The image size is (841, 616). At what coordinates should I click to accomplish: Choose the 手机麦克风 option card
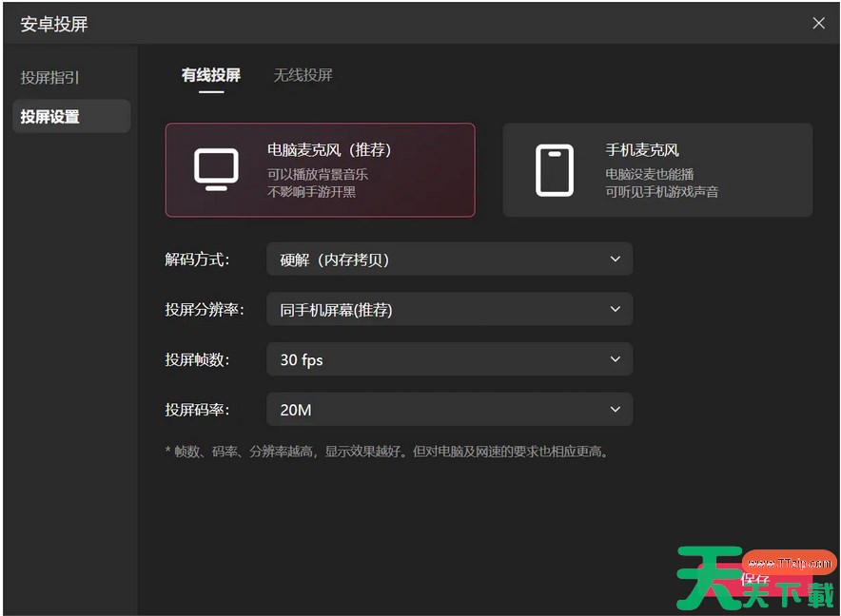(x=657, y=170)
